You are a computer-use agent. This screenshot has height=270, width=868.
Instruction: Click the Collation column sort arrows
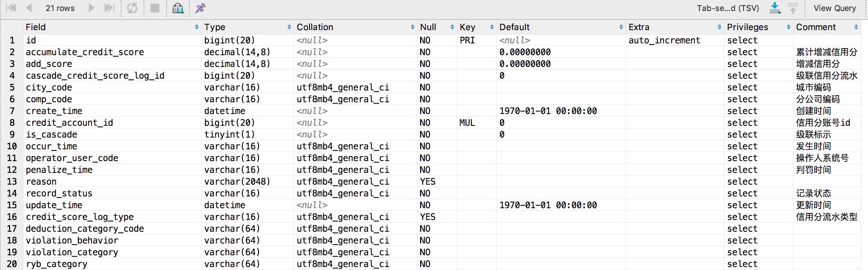point(413,27)
